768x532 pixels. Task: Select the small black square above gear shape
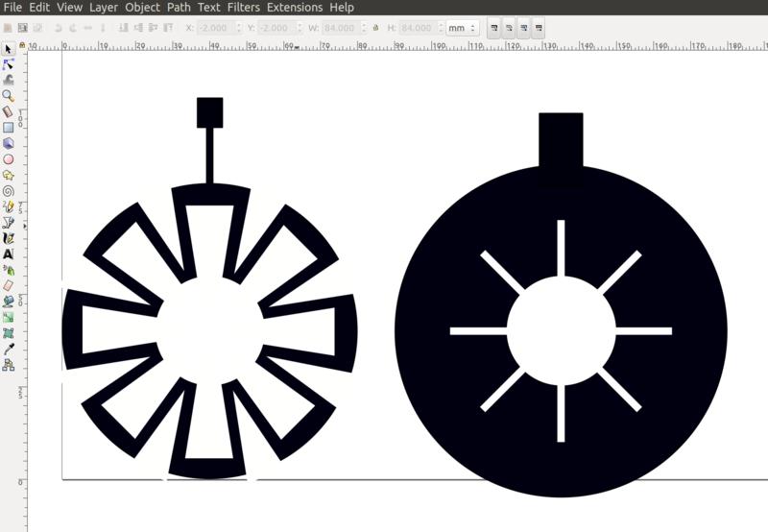tap(209, 112)
